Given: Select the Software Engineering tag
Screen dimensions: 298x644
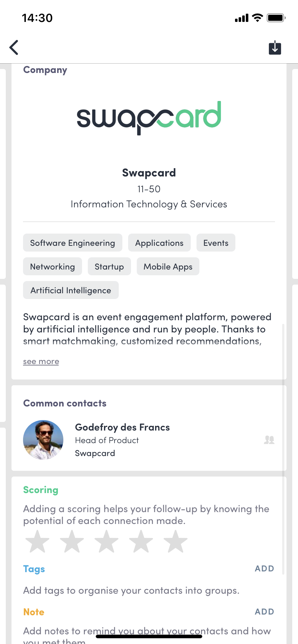Looking at the screenshot, I should coord(73,243).
